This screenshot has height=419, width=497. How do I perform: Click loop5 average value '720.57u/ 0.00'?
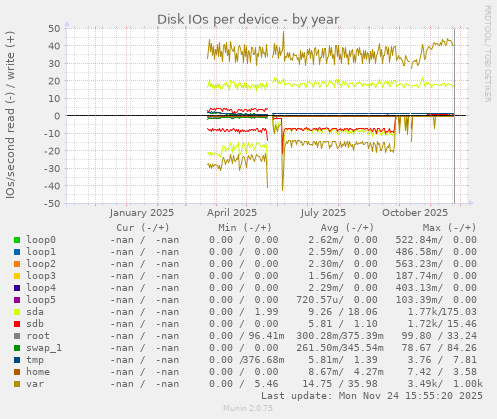pyautogui.click(x=337, y=300)
